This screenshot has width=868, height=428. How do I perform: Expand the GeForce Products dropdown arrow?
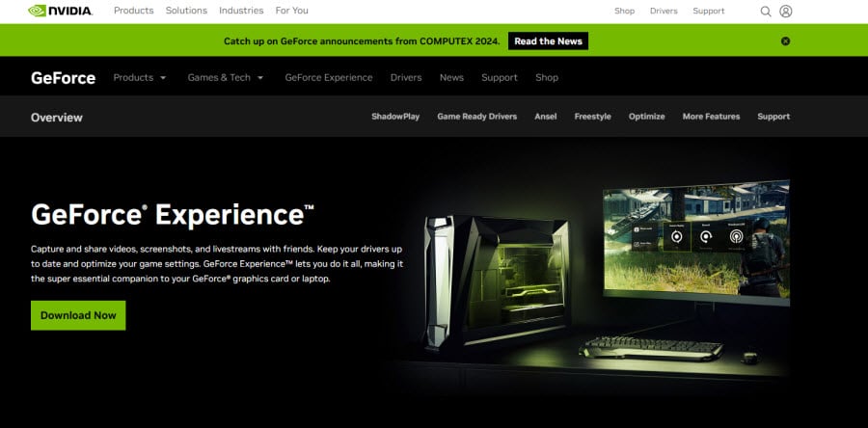pos(163,78)
